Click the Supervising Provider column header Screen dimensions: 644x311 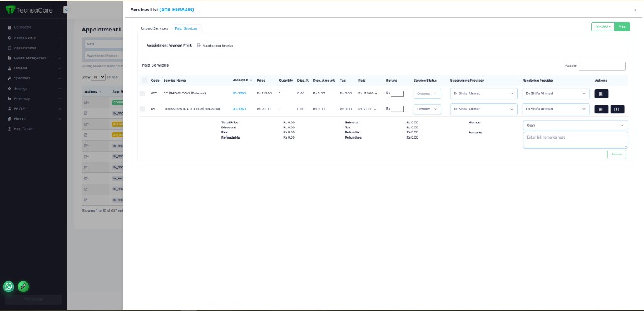pos(468,81)
